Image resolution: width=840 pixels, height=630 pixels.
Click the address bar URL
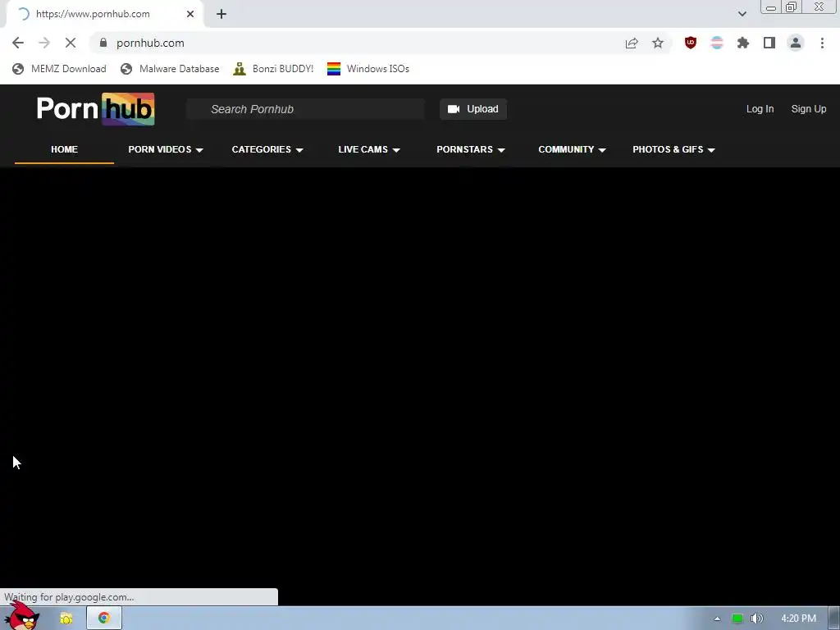coord(150,43)
